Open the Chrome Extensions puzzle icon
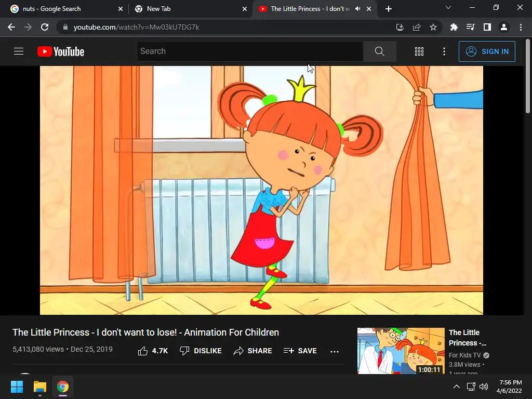 point(454,27)
